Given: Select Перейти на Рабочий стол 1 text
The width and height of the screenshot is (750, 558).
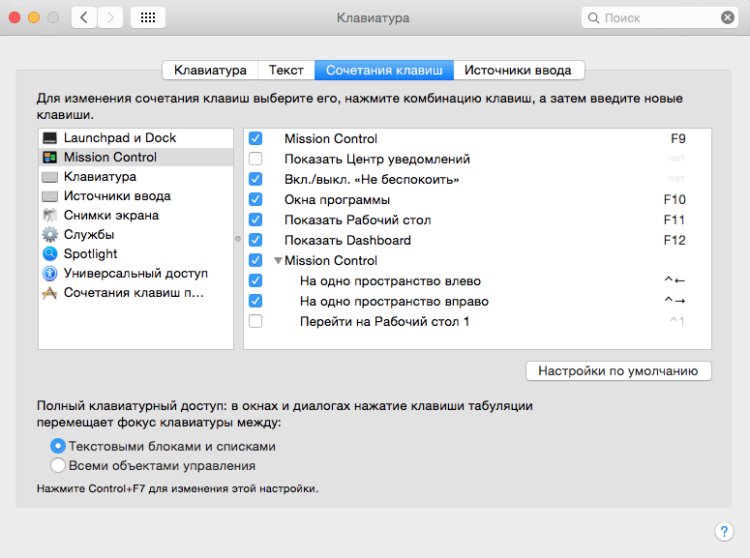Looking at the screenshot, I should [385, 321].
